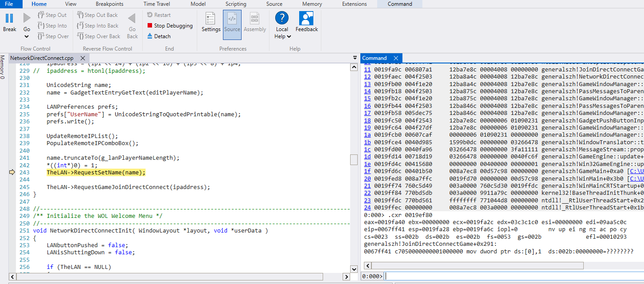Open the File menu

[x=9, y=4]
